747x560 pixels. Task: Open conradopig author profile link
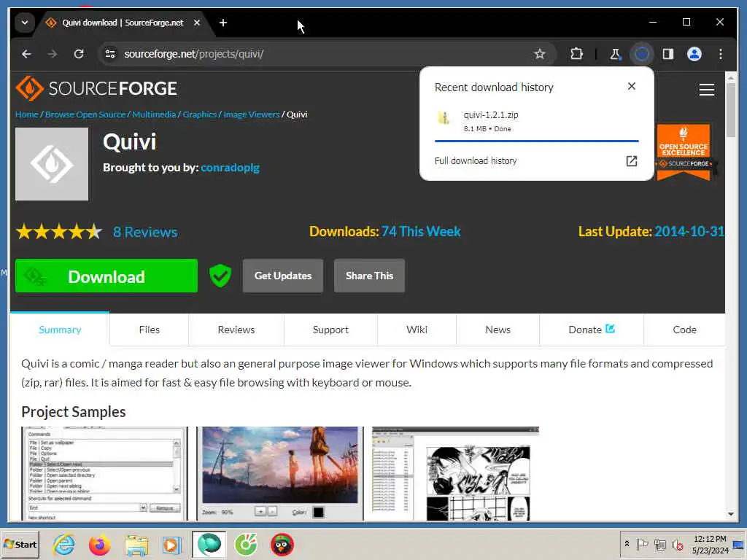(230, 168)
